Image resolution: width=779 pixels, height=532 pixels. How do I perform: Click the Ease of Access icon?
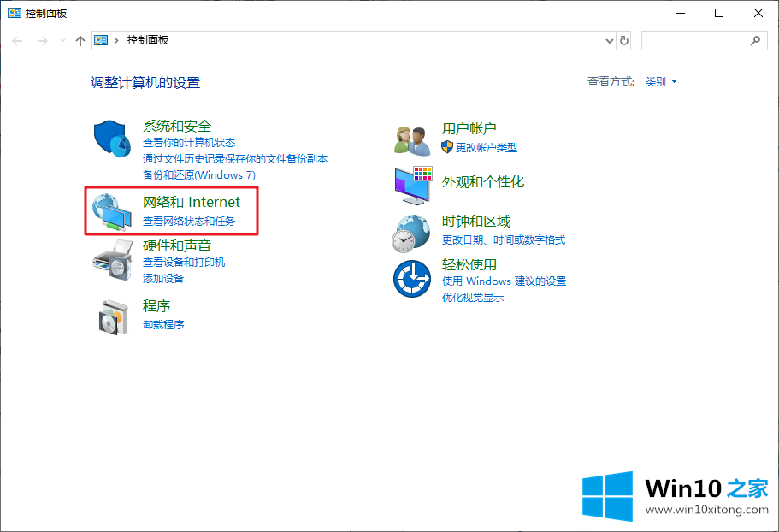pos(411,279)
